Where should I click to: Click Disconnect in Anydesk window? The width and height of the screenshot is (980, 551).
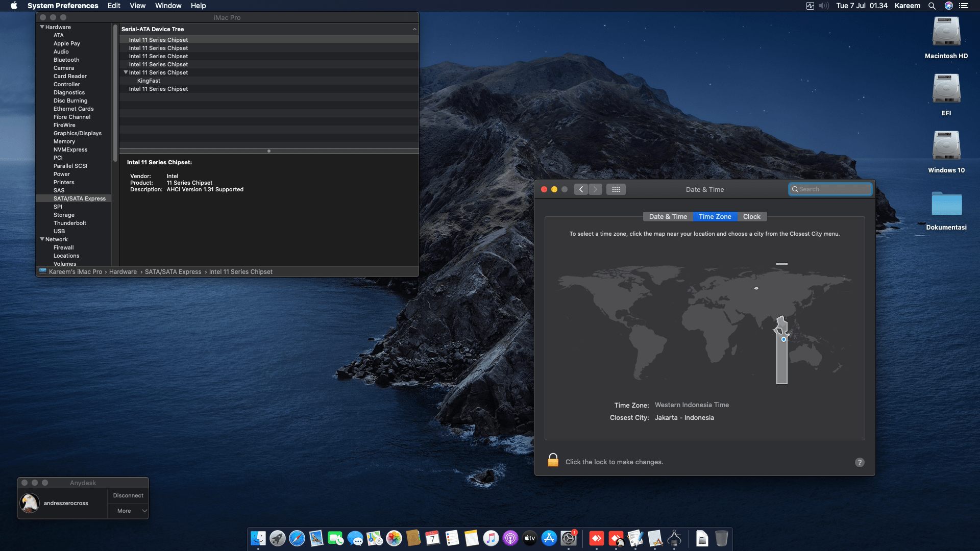[128, 495]
